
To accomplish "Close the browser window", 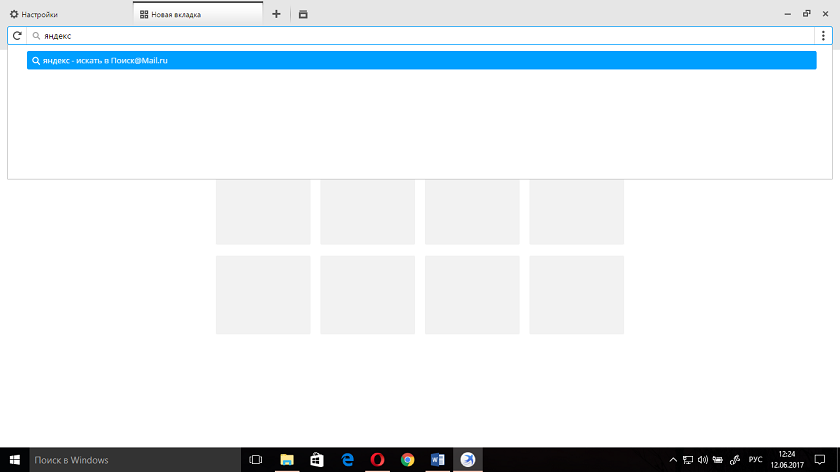I will click(826, 14).
